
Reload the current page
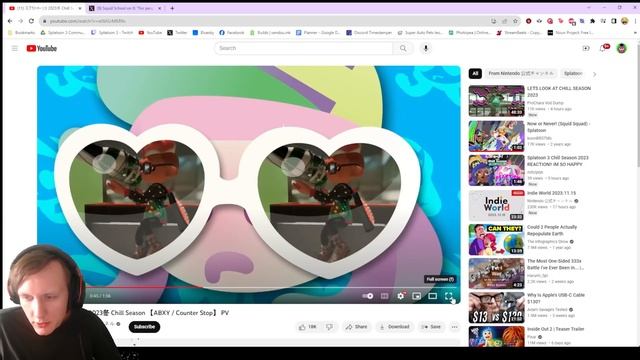point(31,21)
